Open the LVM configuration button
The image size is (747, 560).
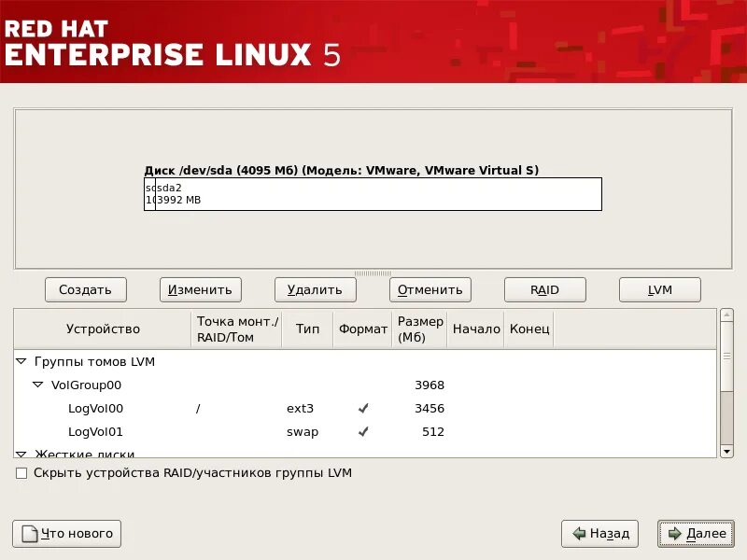tap(660, 289)
